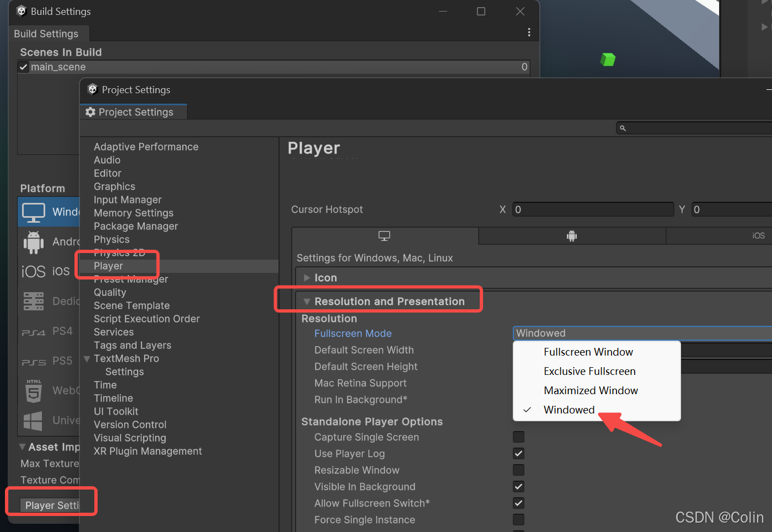Open the Build Settings kebab options menu
The image size is (772, 532).
(529, 33)
